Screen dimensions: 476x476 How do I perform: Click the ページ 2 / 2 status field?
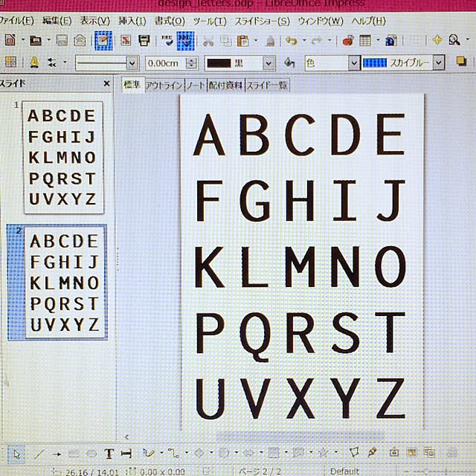point(260,472)
